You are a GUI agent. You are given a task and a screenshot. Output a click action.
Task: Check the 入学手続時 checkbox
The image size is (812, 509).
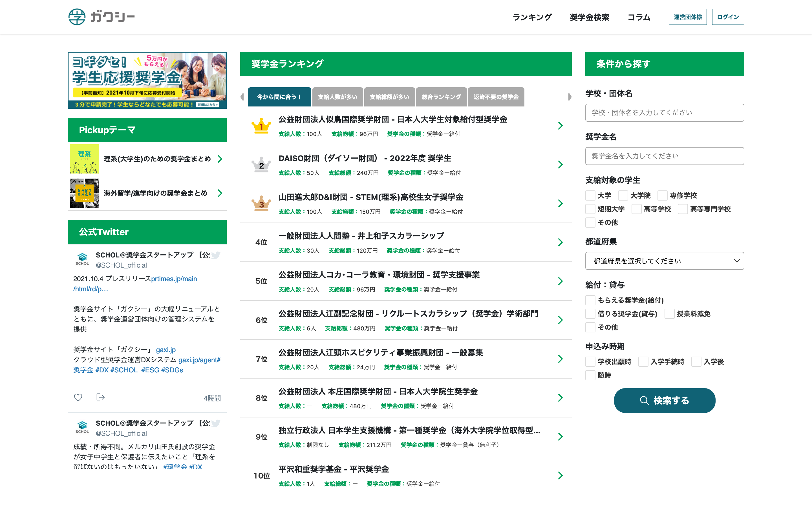643,362
